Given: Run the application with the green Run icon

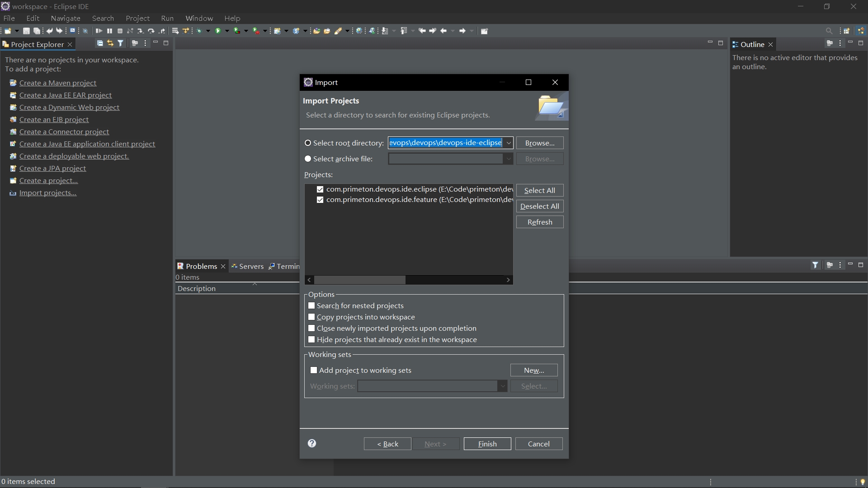Looking at the screenshot, I should tap(218, 31).
